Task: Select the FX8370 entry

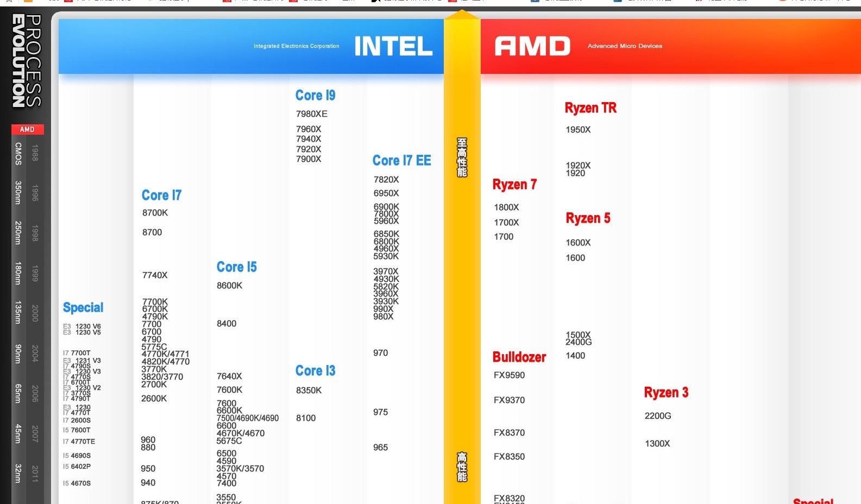Action: [510, 433]
